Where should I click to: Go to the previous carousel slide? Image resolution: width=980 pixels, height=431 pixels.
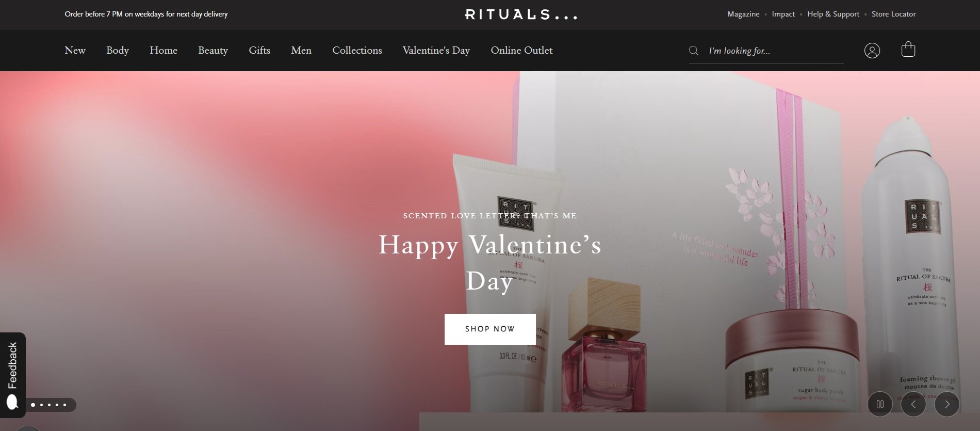pos(913,404)
